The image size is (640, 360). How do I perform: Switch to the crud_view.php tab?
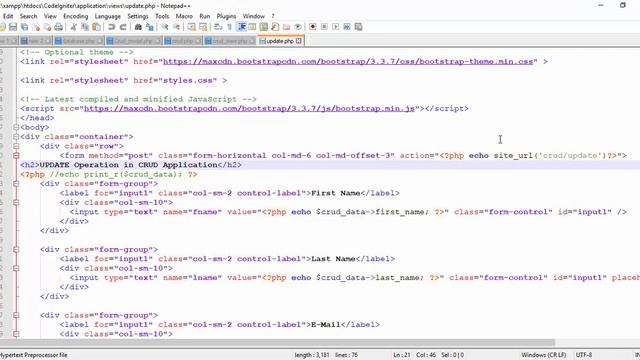click(230, 41)
